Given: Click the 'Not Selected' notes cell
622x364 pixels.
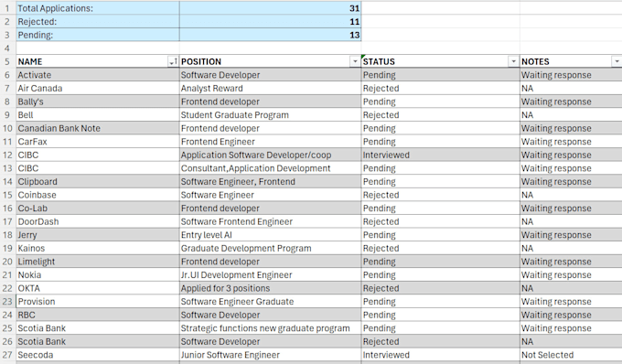Looking at the screenshot, I should coord(571,355).
